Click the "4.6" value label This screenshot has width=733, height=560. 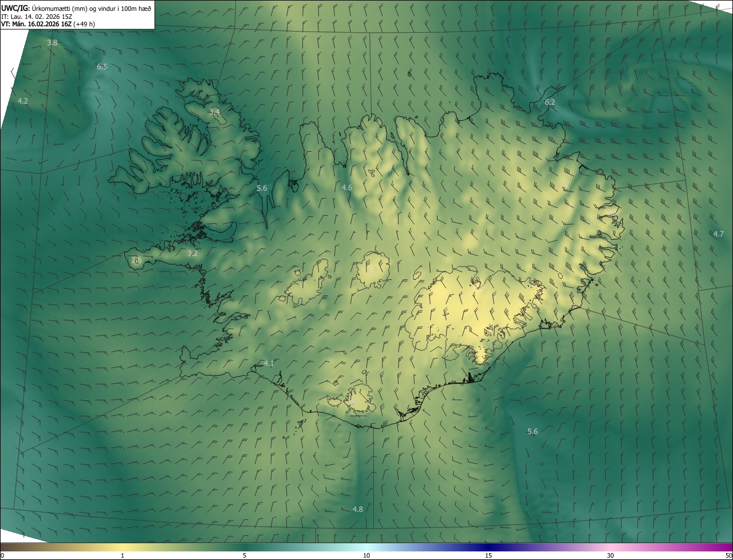point(347,188)
